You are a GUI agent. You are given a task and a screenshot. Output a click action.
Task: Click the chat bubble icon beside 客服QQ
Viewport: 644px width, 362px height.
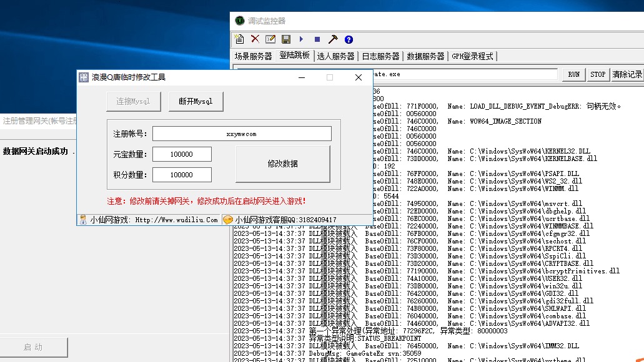coord(227,220)
